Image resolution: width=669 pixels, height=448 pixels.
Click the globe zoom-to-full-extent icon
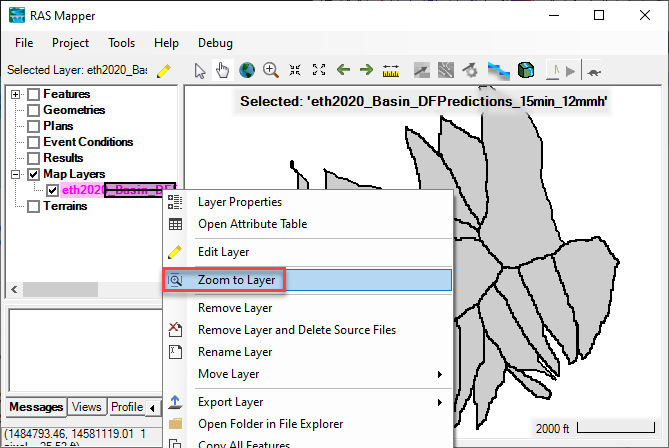(x=246, y=70)
